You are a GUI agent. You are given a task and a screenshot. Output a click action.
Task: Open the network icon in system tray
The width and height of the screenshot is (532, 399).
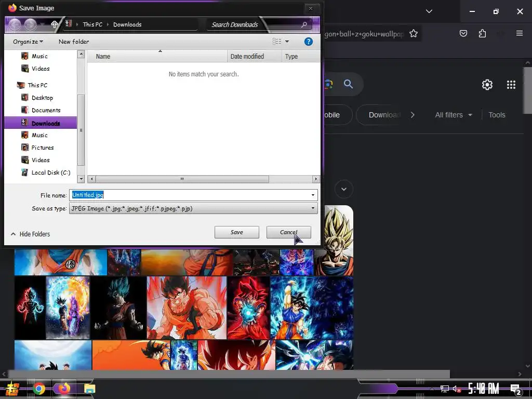coord(445,389)
